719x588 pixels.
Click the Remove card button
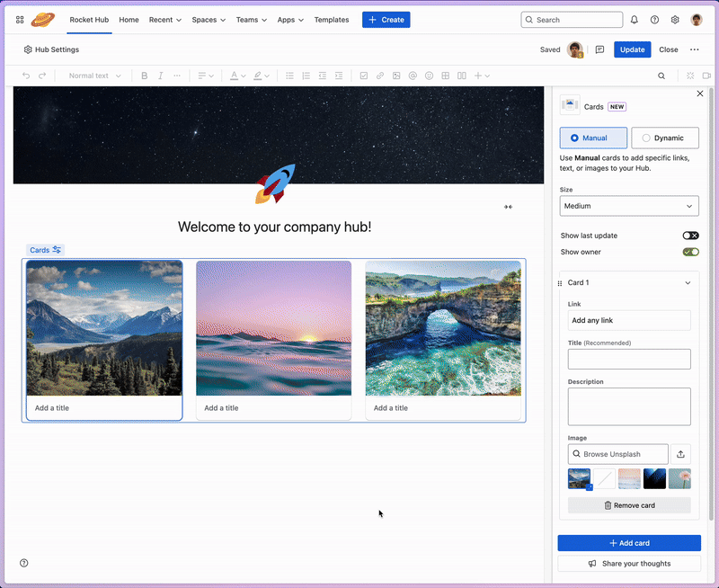629,505
